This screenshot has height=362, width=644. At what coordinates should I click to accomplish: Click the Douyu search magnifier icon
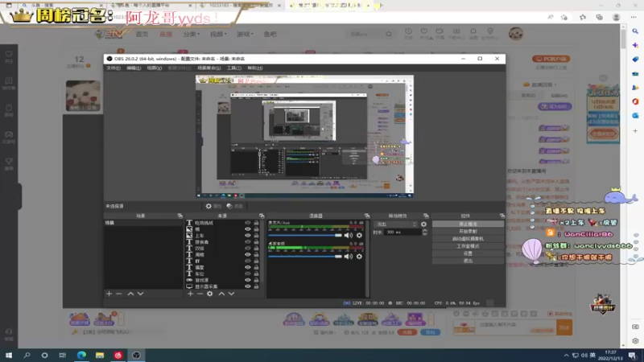pos(389,34)
